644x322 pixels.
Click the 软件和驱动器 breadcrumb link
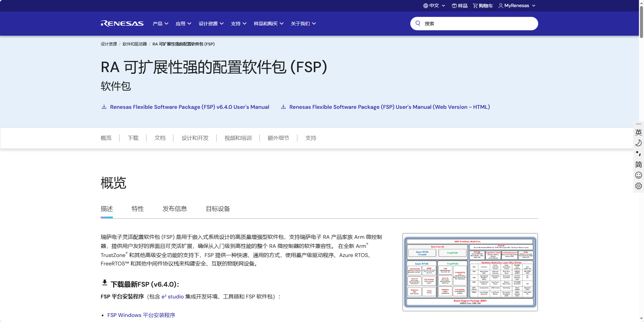(x=135, y=44)
